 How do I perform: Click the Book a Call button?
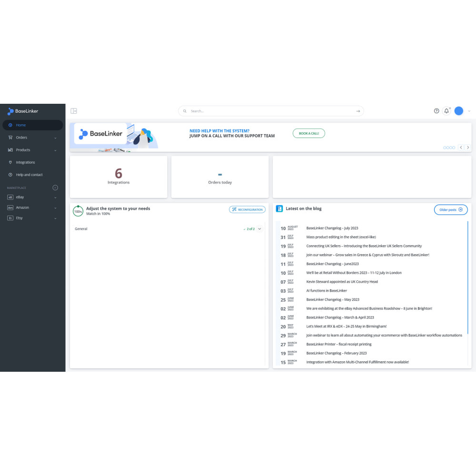309,133
